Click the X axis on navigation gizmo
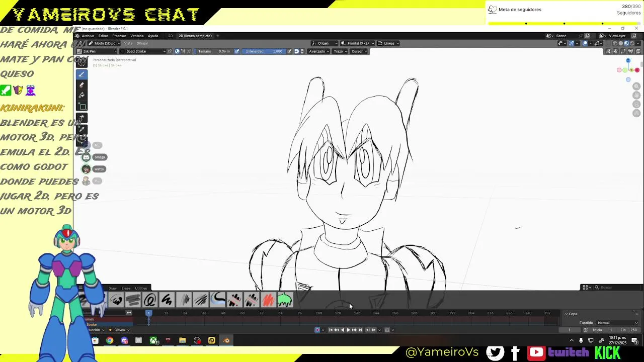This screenshot has height=362, width=644. pyautogui.click(x=637, y=70)
